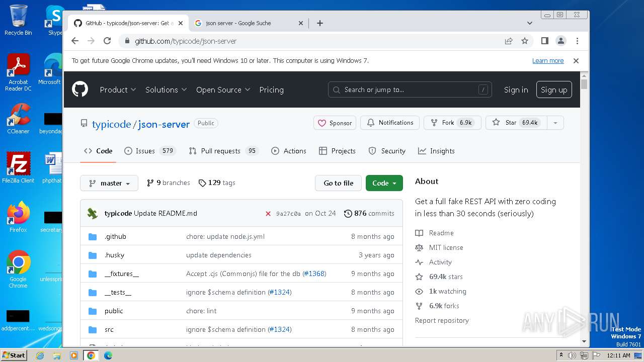The height and width of the screenshot is (362, 644).
Task: Open the .github folder
Action: pyautogui.click(x=115, y=236)
